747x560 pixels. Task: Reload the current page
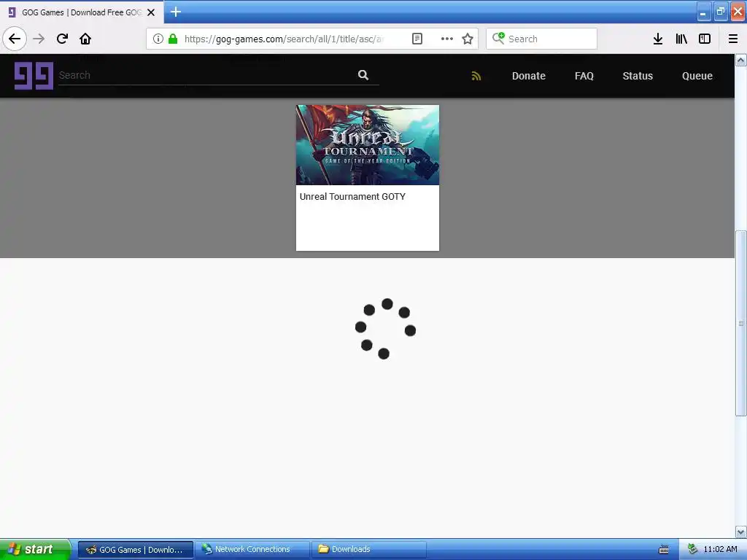(62, 39)
